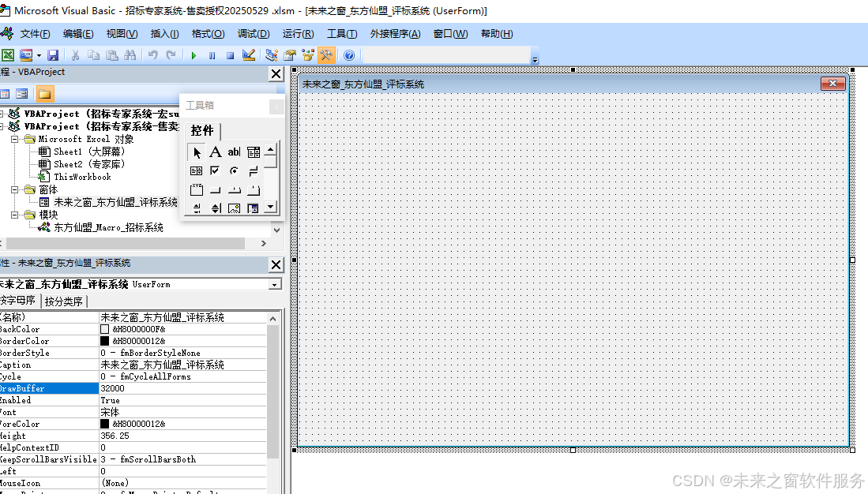The height and width of the screenshot is (494, 868).
Task: Click the Undo arrow icon
Action: pos(152,54)
